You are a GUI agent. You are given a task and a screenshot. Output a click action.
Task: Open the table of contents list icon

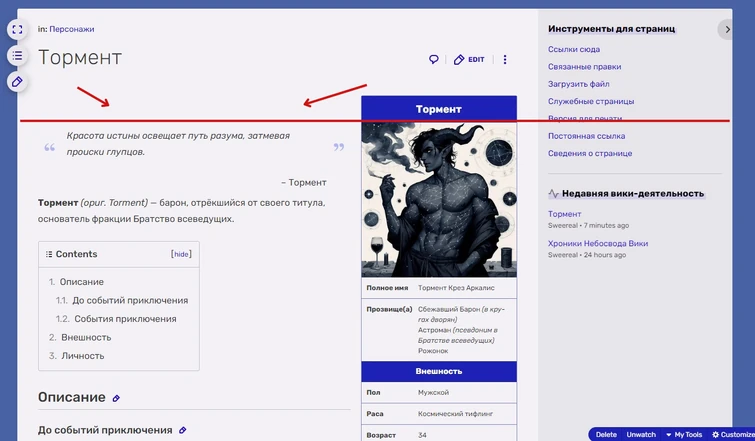17,56
